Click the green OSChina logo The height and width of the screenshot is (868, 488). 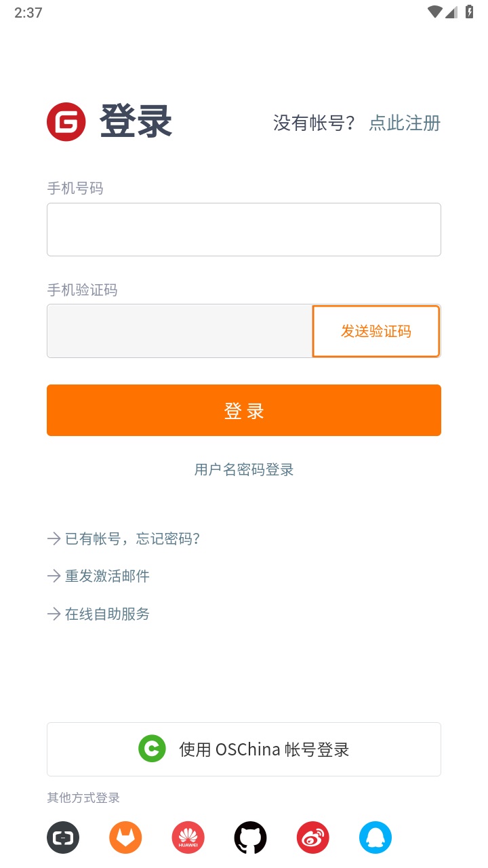152,749
